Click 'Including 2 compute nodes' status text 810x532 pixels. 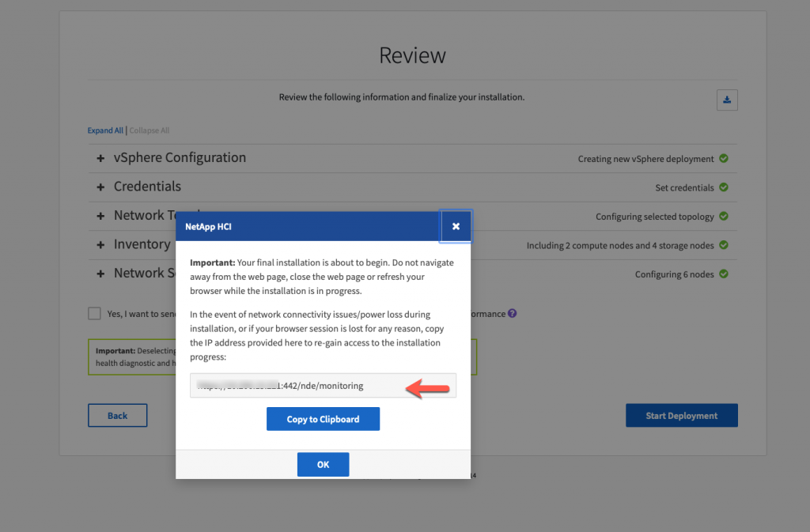620,246
